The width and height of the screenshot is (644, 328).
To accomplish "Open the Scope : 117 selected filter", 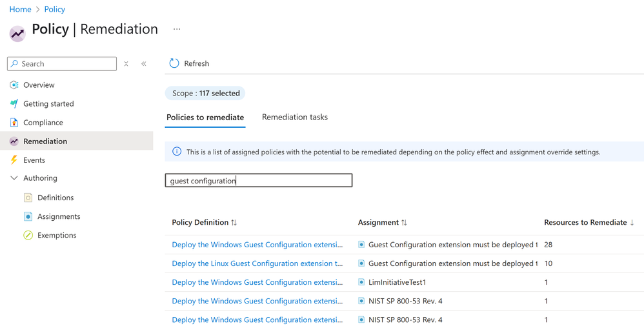I will point(205,94).
